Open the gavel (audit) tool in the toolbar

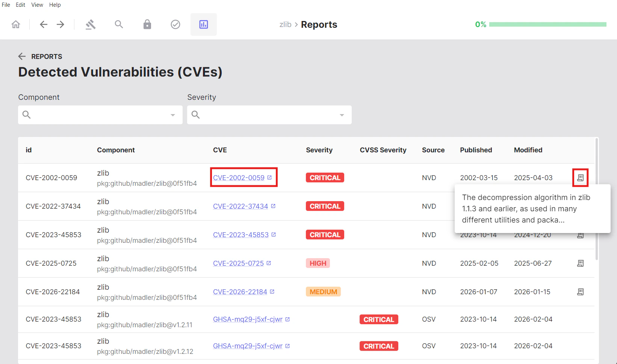pyautogui.click(x=91, y=24)
